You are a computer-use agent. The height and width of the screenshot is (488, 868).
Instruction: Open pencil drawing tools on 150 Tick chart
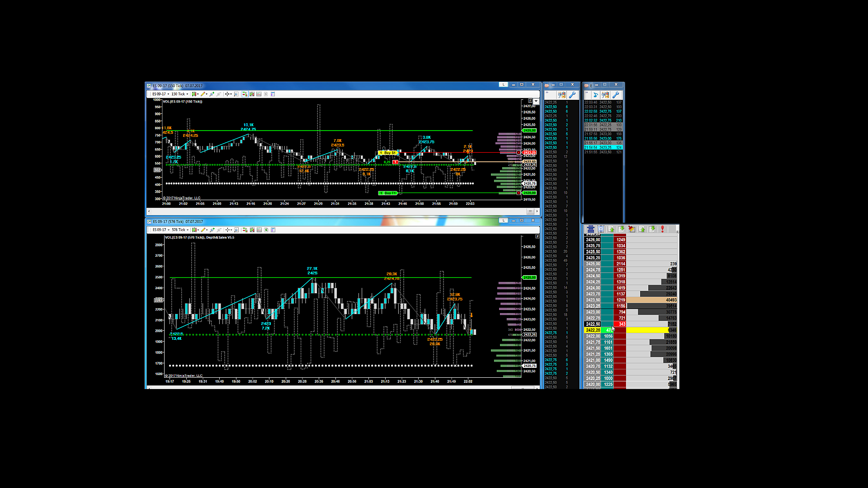(204, 94)
